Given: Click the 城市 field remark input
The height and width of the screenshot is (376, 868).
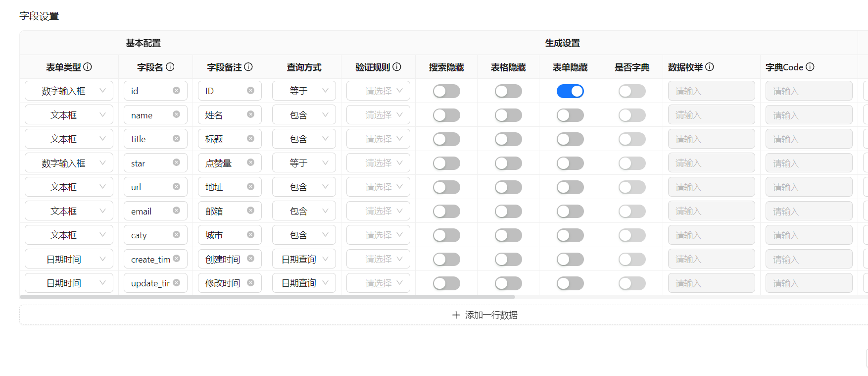Looking at the screenshot, I should pyautogui.click(x=224, y=235).
